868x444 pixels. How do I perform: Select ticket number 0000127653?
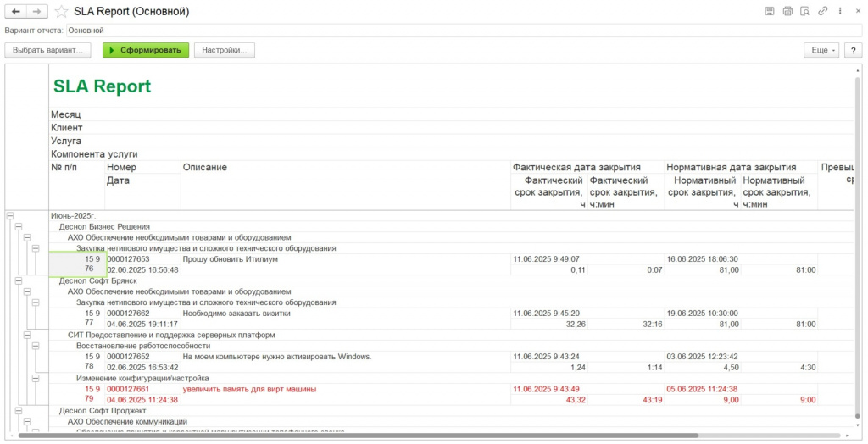pos(128,259)
